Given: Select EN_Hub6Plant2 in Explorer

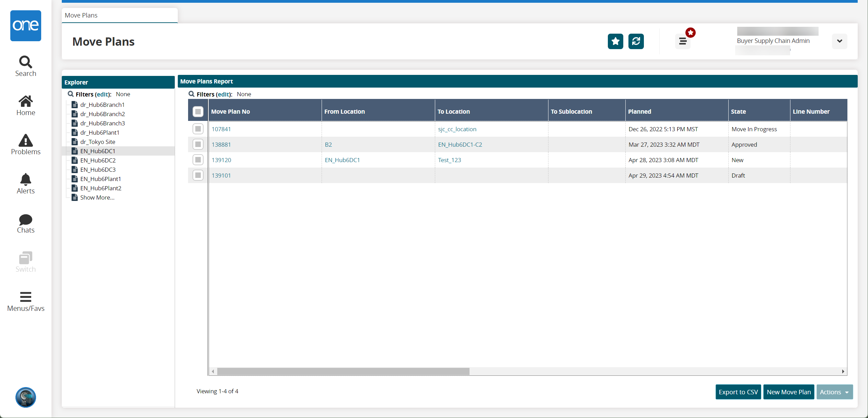Looking at the screenshot, I should 101,188.
